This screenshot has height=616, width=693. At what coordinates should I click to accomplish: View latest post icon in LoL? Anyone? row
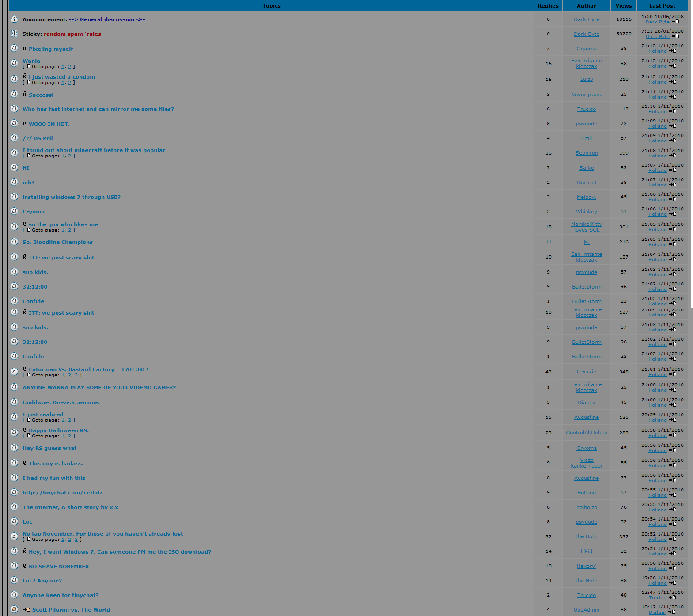[673, 583]
